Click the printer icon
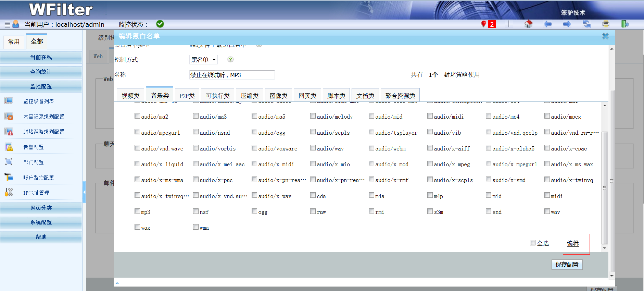 606,24
